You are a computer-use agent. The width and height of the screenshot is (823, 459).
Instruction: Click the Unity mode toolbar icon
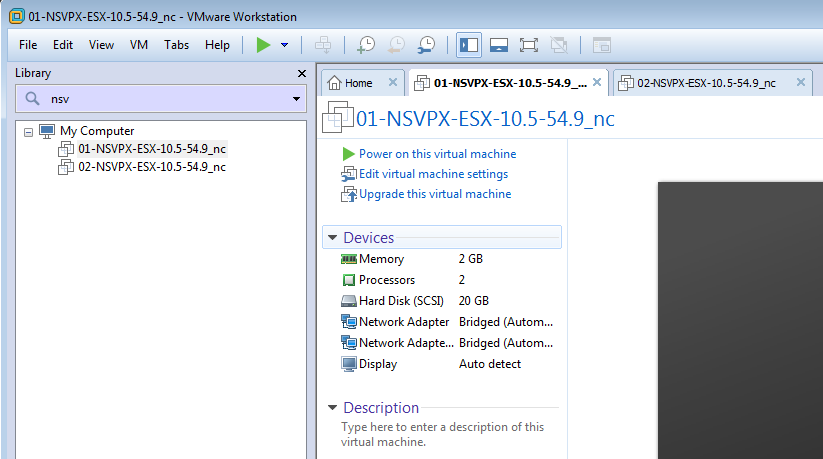(x=559, y=45)
